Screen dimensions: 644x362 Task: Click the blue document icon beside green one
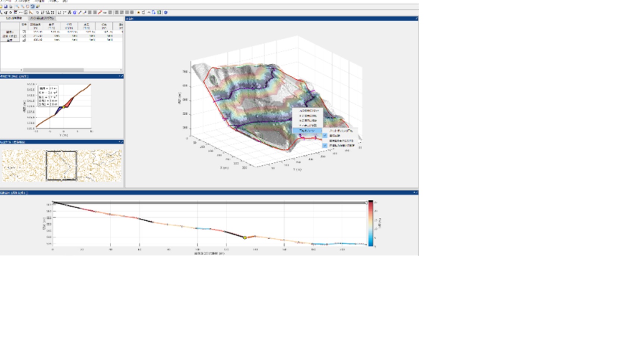pos(154,12)
